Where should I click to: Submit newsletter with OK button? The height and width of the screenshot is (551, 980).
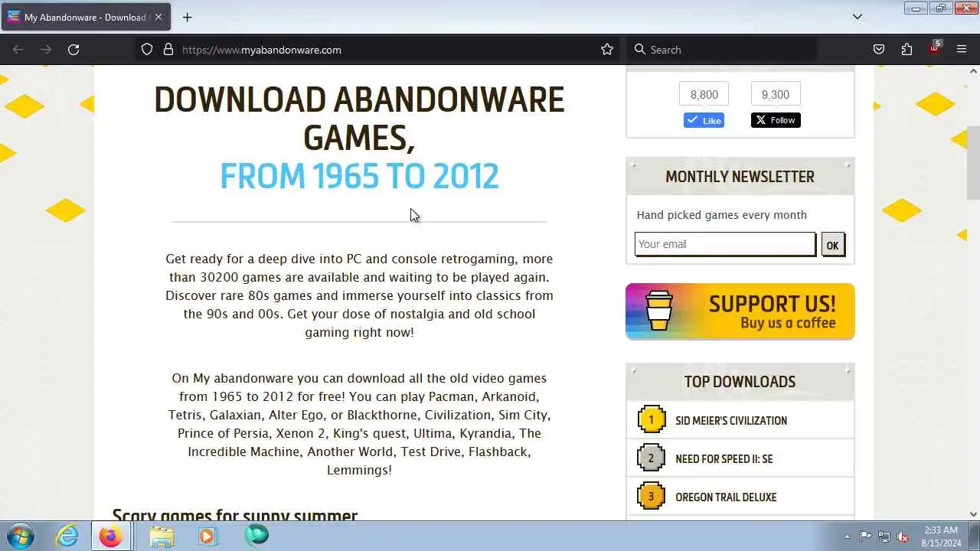pos(833,245)
